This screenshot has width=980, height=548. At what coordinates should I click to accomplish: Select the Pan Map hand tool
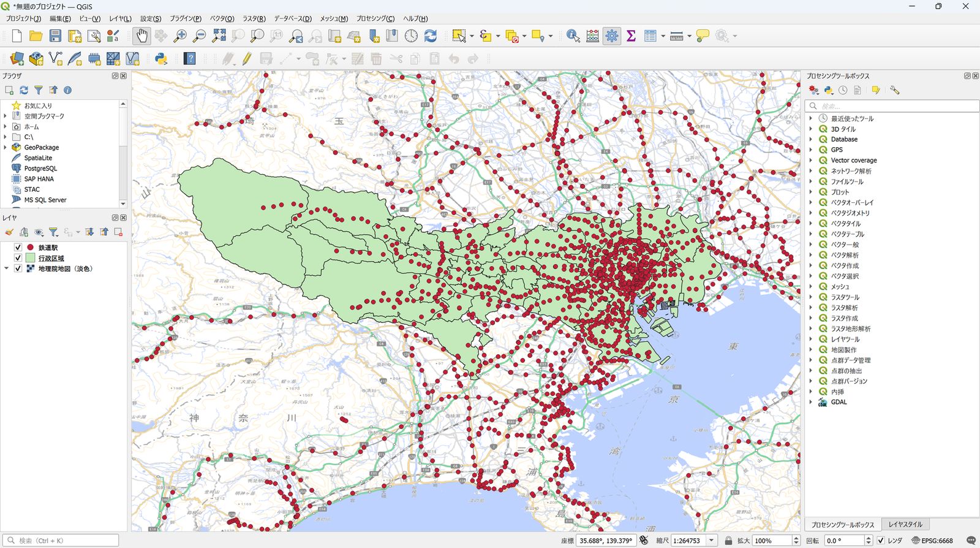click(x=141, y=36)
